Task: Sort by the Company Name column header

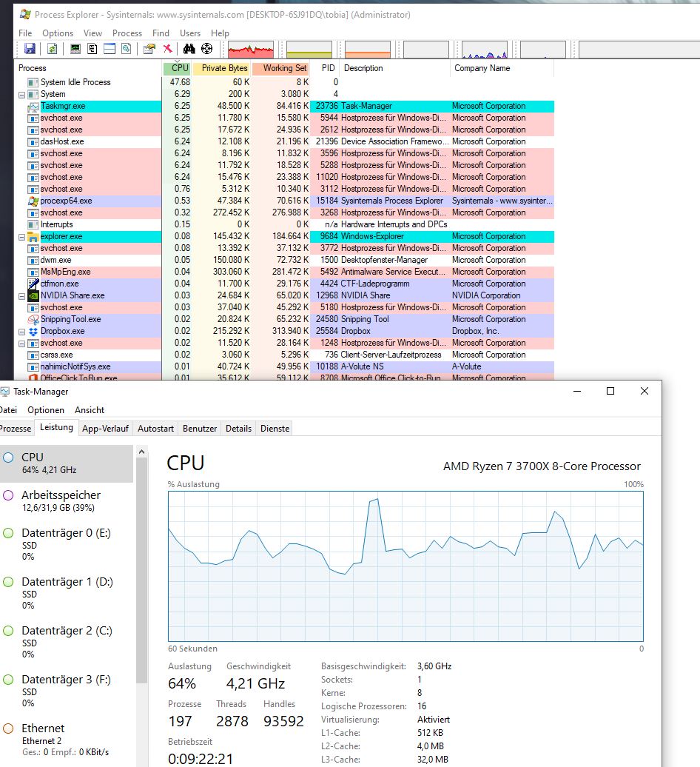Action: pos(502,68)
